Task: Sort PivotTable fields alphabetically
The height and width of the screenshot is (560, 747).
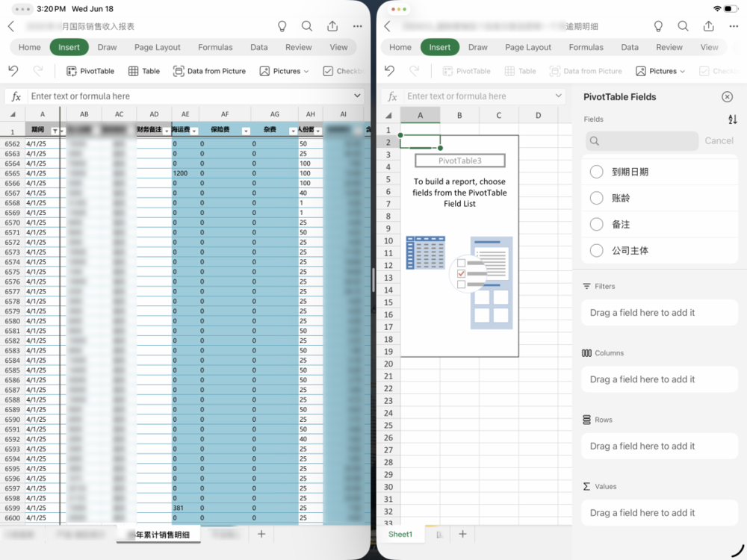Action: (732, 119)
